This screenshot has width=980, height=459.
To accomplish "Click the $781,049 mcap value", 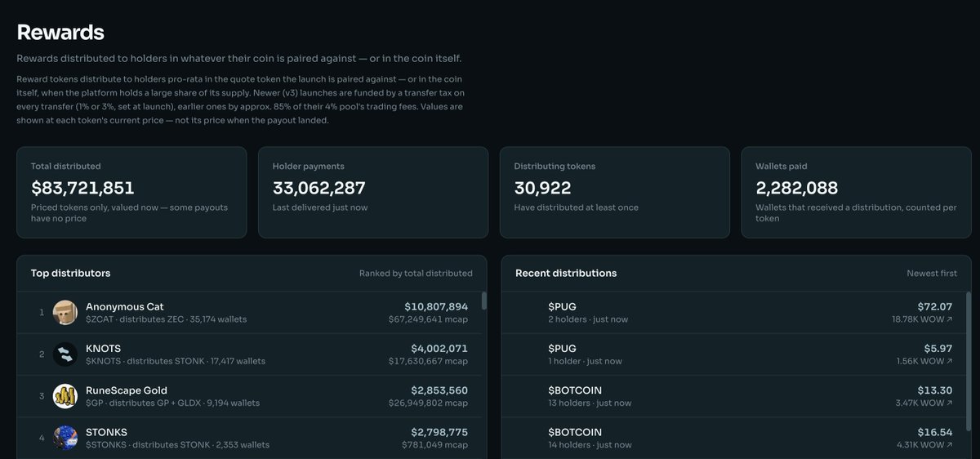I will pyautogui.click(x=434, y=445).
